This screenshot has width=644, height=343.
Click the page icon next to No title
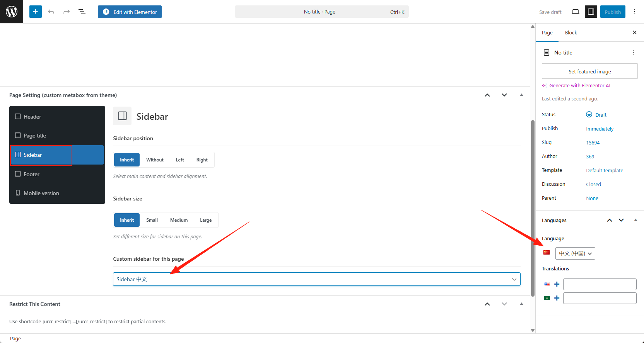tap(547, 53)
